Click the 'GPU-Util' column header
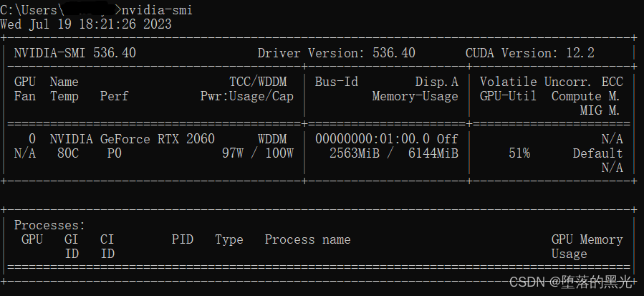The width and height of the screenshot is (644, 296). (509, 96)
